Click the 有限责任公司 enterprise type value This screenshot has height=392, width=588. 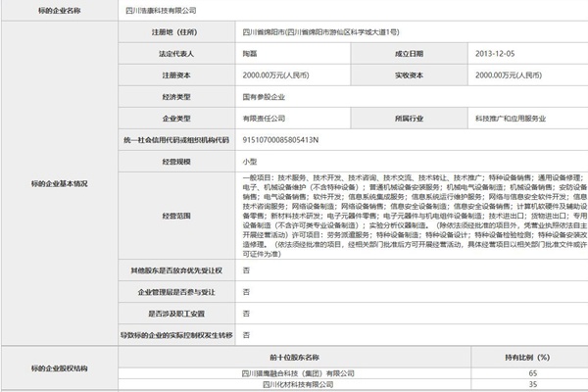(x=267, y=119)
